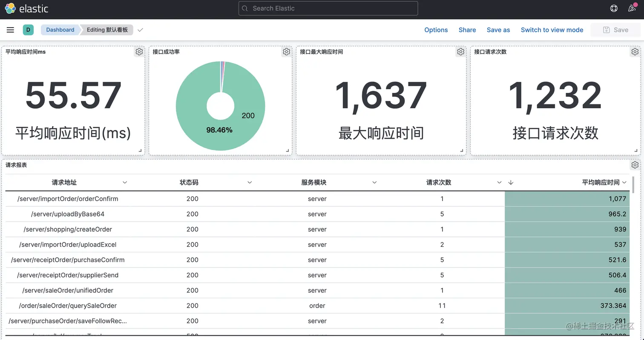Select /order/saleOrder/querySaleOrder cell
Viewport: 644px width, 340px height.
[68, 306]
